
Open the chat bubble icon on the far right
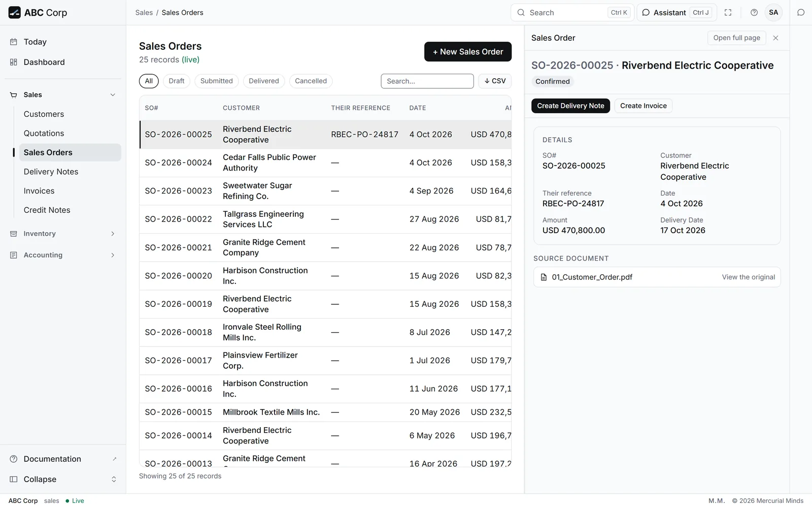[x=801, y=13]
